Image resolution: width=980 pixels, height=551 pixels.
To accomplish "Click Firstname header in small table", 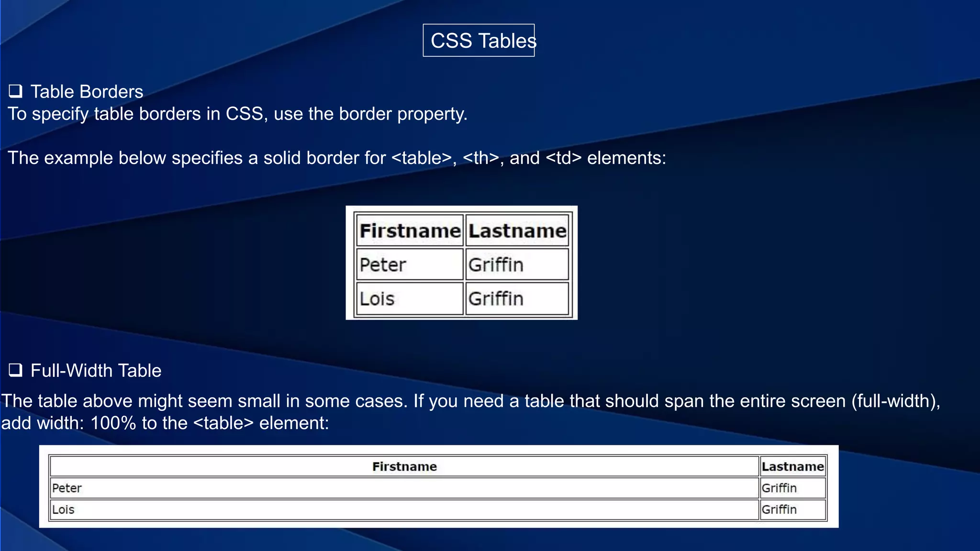I will tap(410, 231).
